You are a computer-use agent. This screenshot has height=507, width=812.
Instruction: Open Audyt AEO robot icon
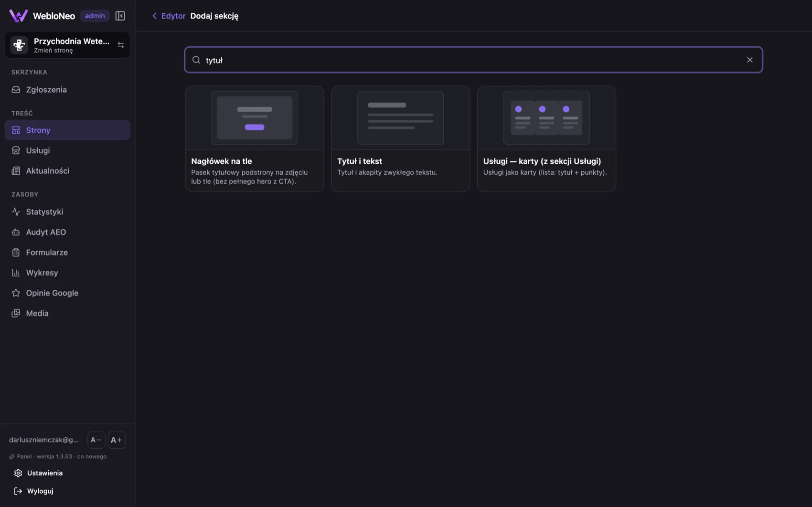point(16,232)
